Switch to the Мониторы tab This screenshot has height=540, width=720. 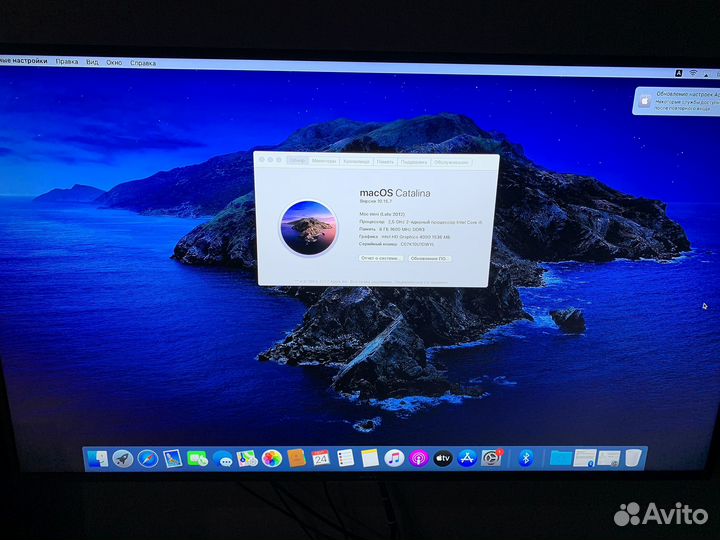[x=324, y=161]
